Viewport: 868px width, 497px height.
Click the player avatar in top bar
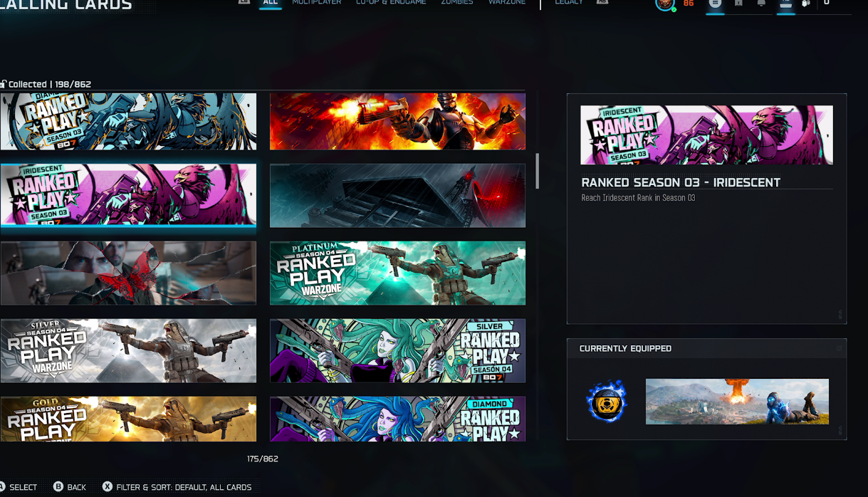[665, 4]
